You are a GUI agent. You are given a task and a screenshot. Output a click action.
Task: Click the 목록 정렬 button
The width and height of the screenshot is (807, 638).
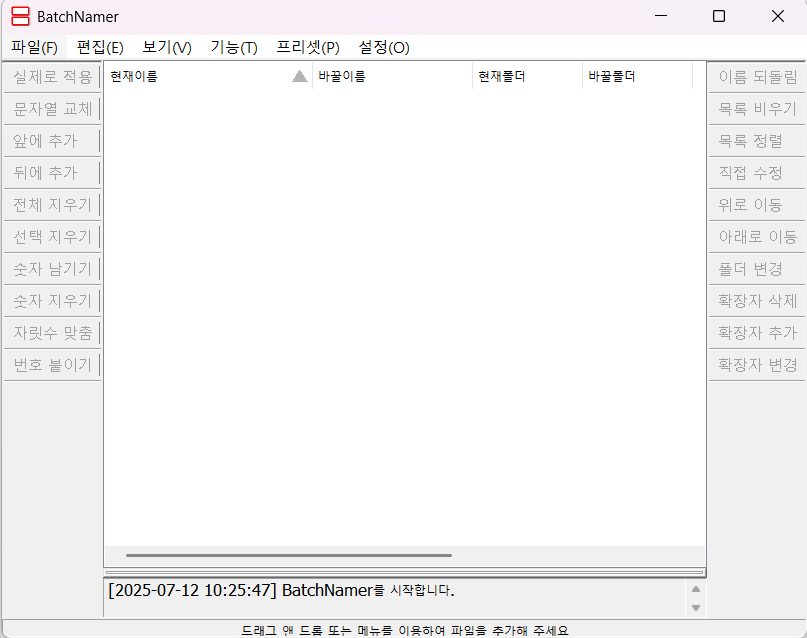pos(757,141)
